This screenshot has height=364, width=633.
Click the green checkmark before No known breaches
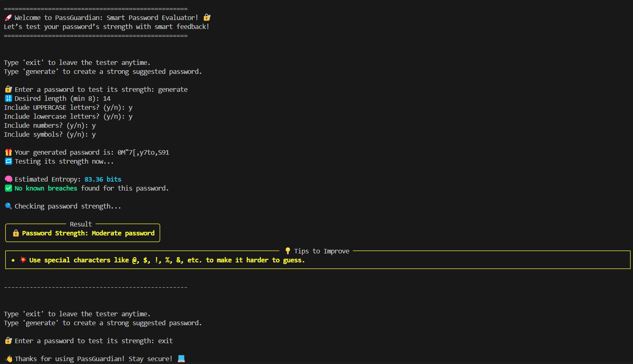pos(8,188)
